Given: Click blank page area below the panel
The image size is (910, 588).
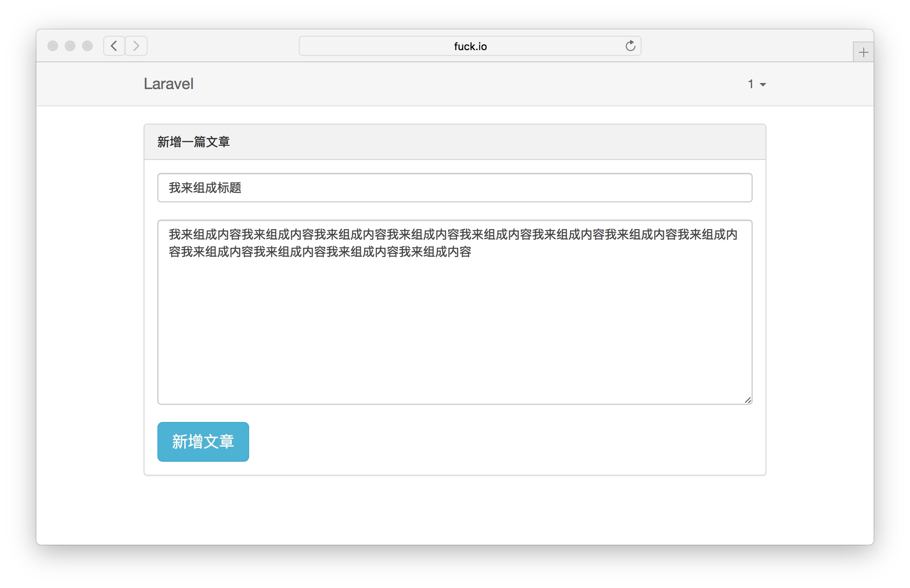Looking at the screenshot, I should click(x=454, y=510).
